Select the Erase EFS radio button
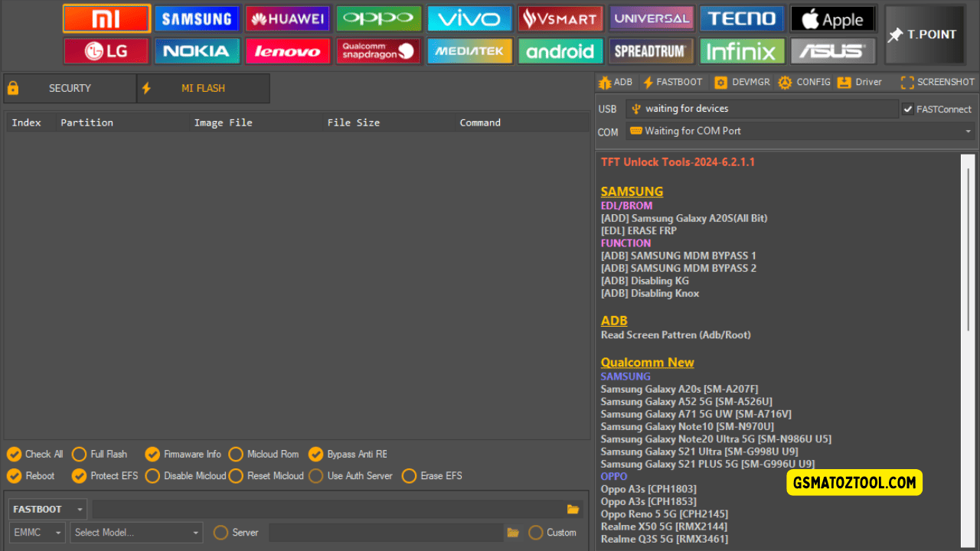 pos(409,475)
